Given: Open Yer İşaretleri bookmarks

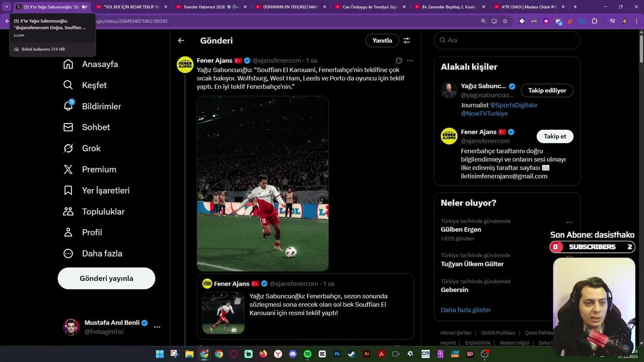Looking at the screenshot, I should (x=96, y=191).
